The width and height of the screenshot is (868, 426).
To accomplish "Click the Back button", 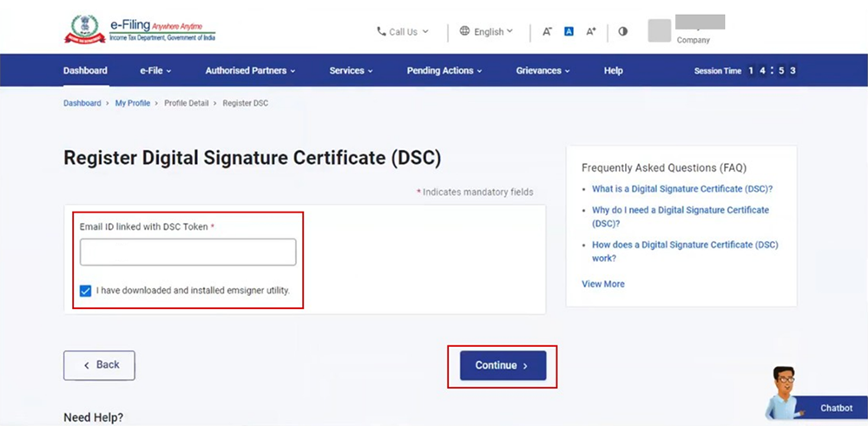I will (x=99, y=365).
